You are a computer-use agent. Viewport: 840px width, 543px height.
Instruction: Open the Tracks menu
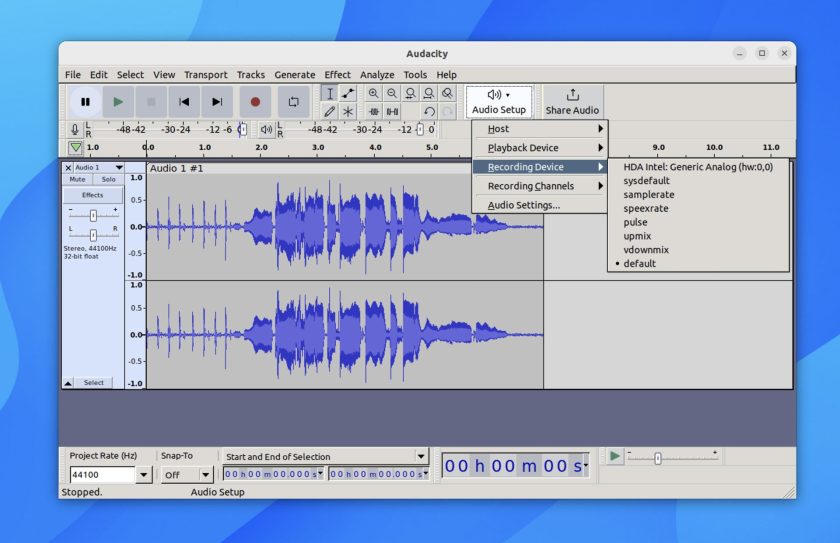tap(251, 74)
